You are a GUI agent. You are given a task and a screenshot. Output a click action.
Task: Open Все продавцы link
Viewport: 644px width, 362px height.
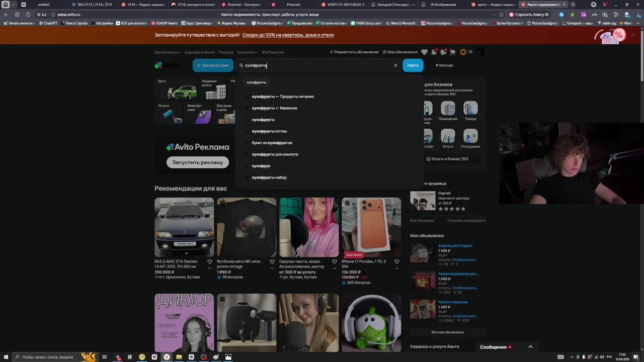pos(422,221)
